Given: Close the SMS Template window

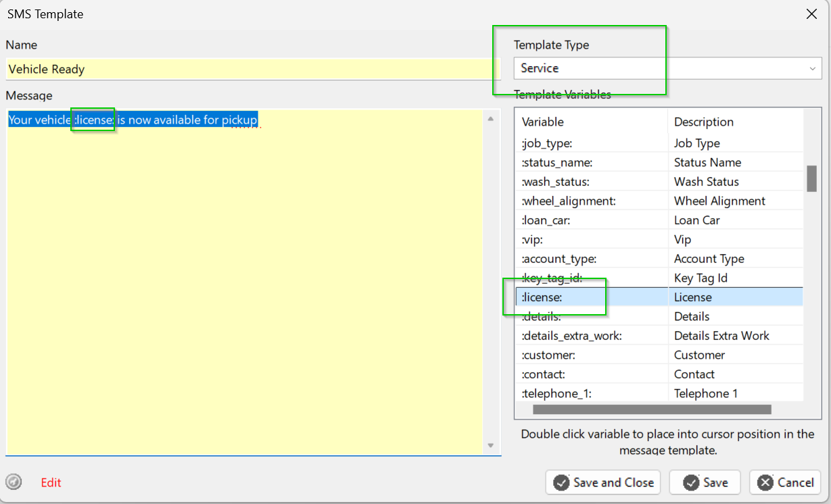Looking at the screenshot, I should point(811,14).
